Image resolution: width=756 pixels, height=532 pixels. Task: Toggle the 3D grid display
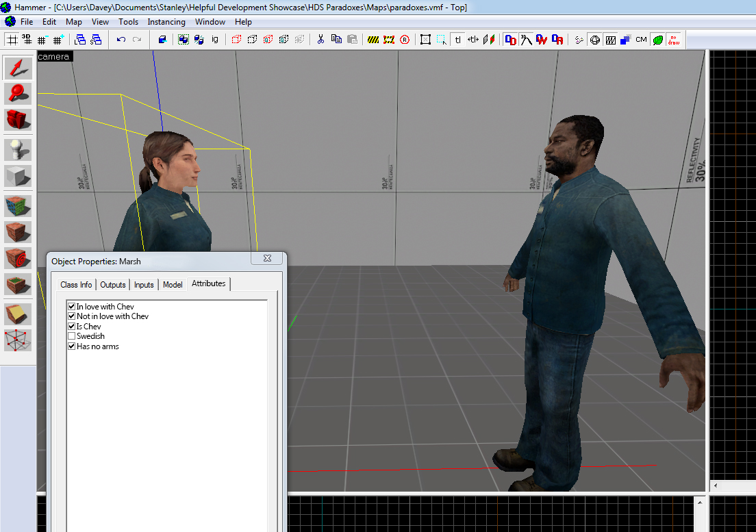click(27, 40)
